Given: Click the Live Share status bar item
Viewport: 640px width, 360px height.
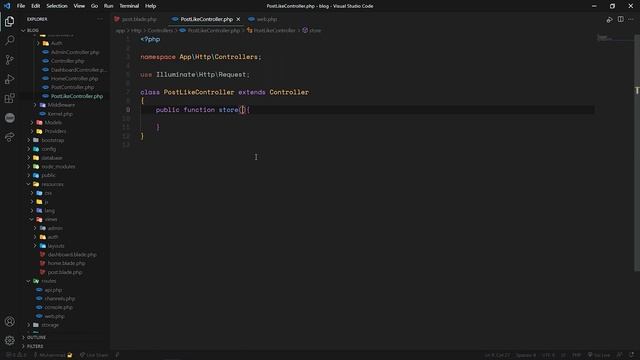Looking at the screenshot, I should (94, 355).
